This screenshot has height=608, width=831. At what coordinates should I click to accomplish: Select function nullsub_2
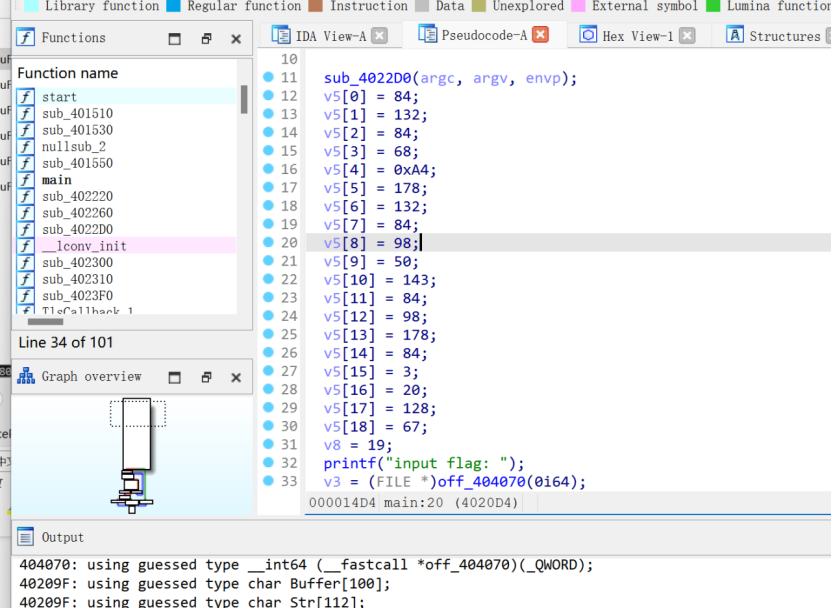pyautogui.click(x=125, y=146)
